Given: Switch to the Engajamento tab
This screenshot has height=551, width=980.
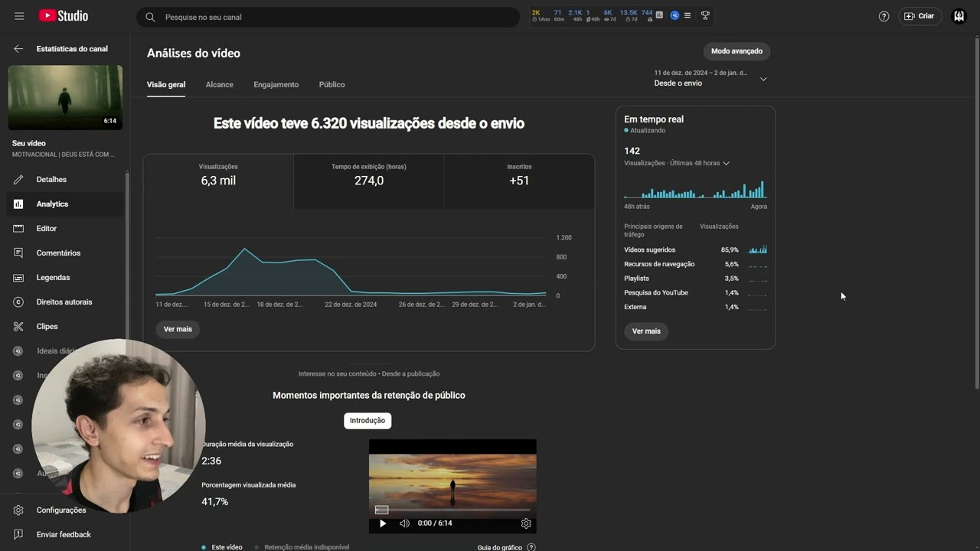Looking at the screenshot, I should click(276, 84).
